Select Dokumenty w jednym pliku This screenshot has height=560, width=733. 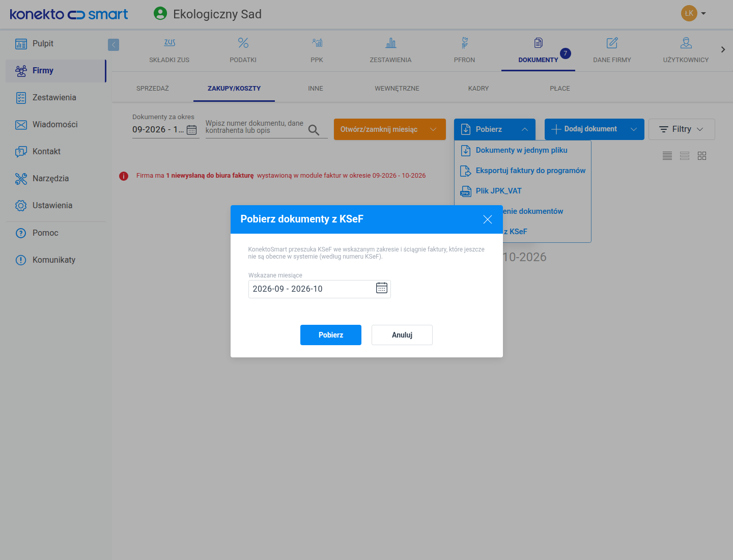tap(522, 150)
